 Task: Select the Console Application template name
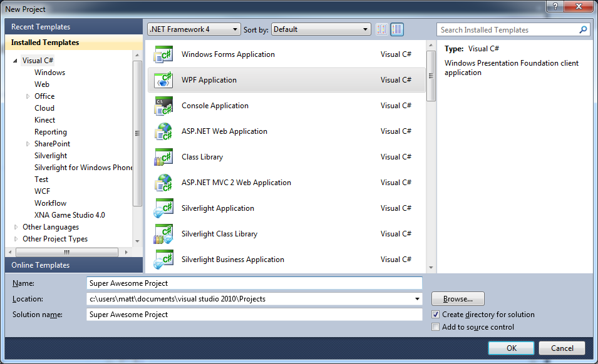[215, 106]
